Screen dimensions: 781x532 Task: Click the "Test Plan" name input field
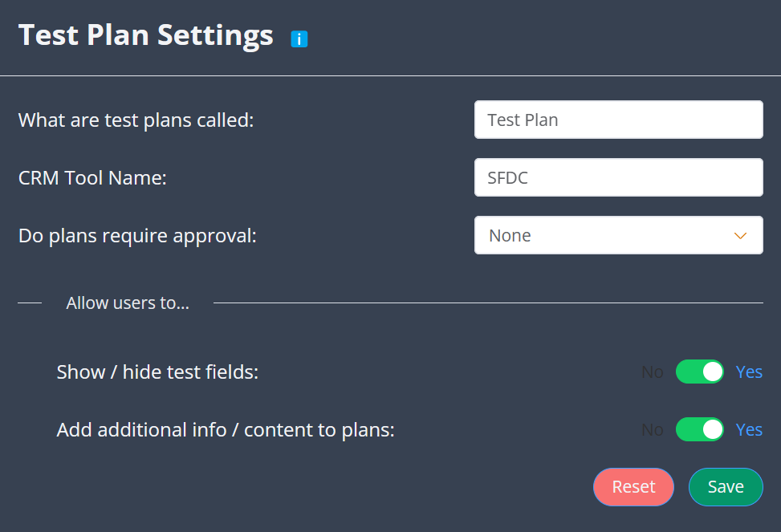click(x=618, y=120)
